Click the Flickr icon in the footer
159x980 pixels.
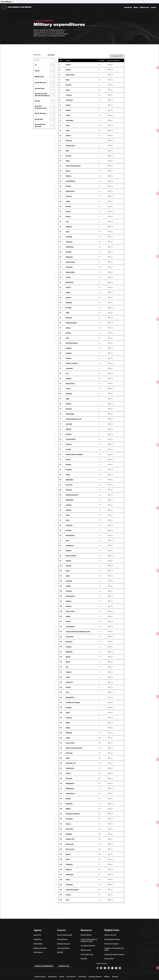(116, 968)
